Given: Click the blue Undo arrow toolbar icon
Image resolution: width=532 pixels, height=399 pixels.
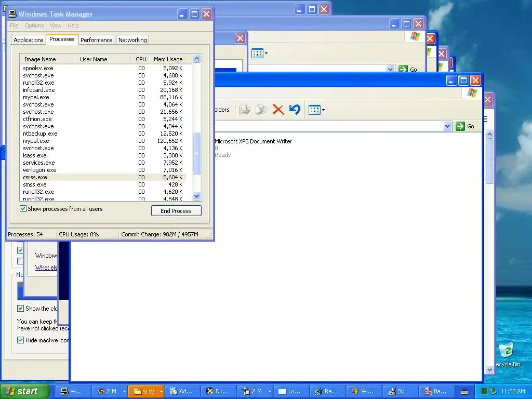Looking at the screenshot, I should click(x=295, y=109).
